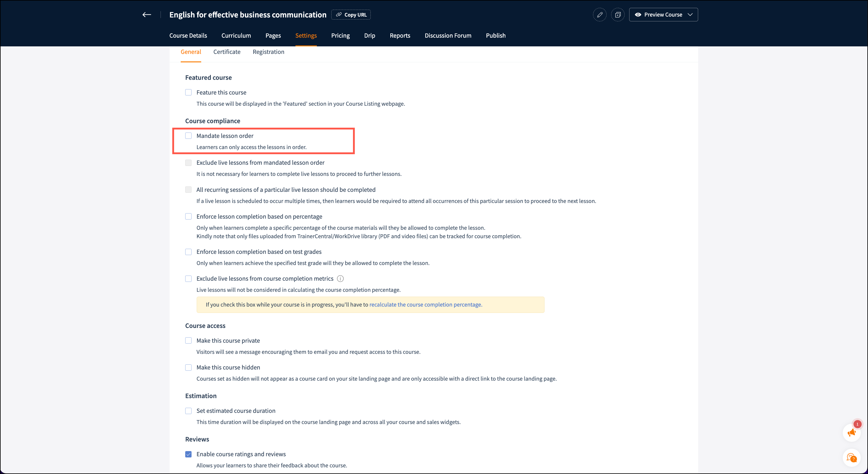The image size is (868, 474).
Task: Go to the Curriculum tab
Action: coord(236,35)
